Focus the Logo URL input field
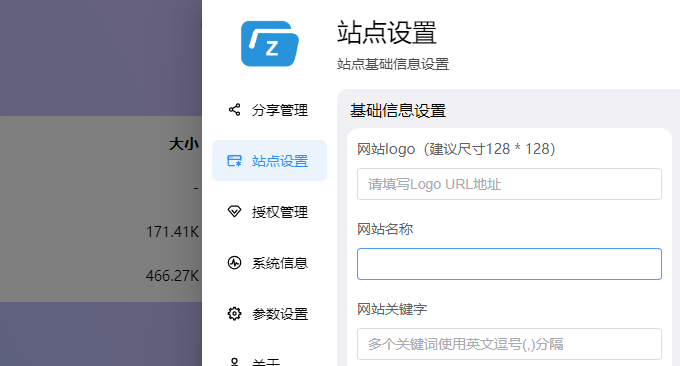 [x=509, y=184]
